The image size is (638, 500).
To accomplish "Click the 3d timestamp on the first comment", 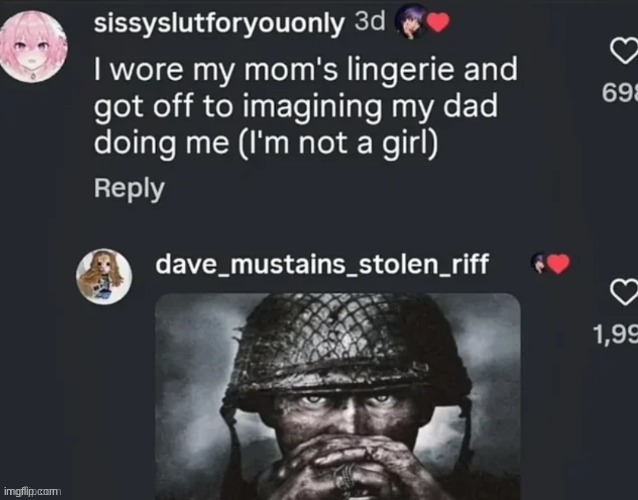I will tap(368, 24).
